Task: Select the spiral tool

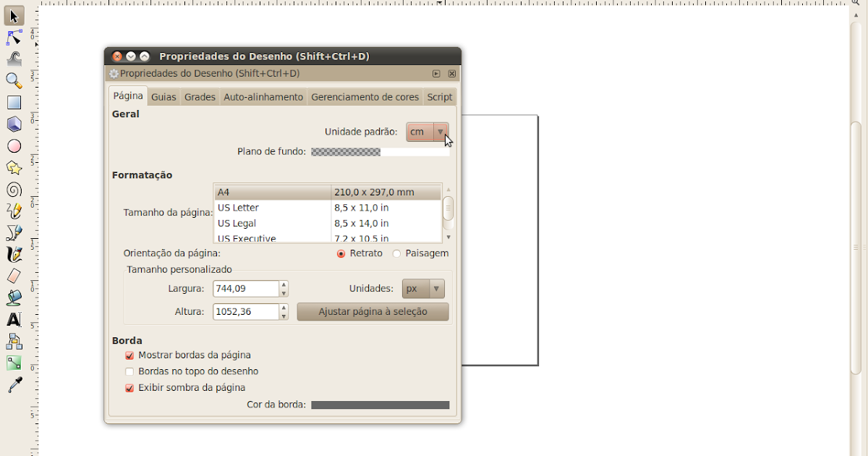Action: pos(14,190)
